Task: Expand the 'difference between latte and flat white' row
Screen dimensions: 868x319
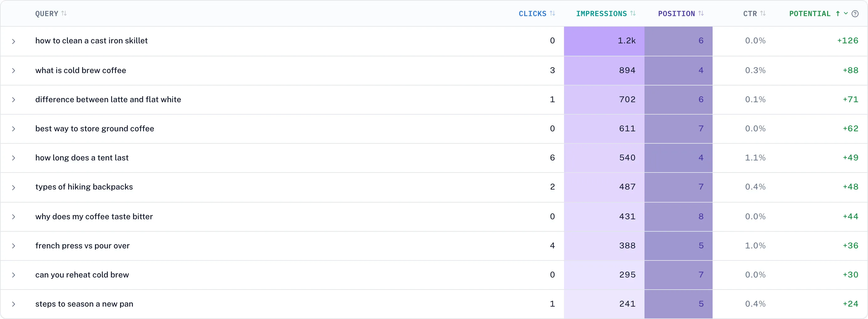Action: [x=14, y=100]
